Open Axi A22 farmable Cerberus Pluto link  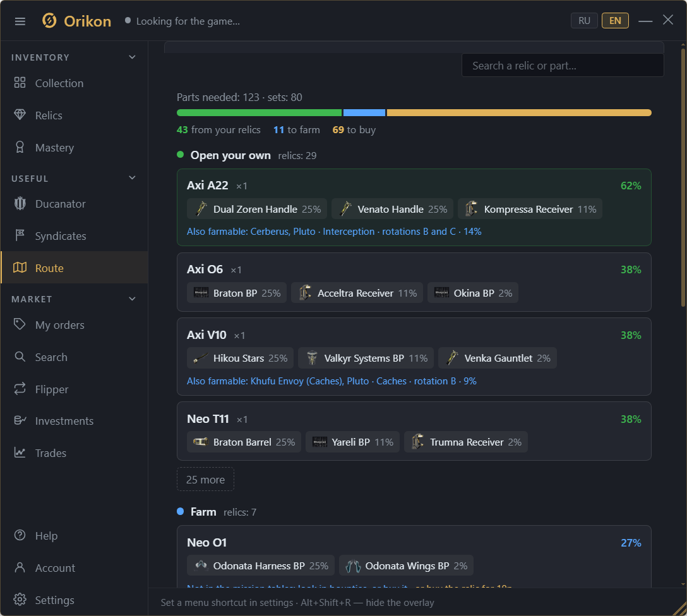point(334,232)
